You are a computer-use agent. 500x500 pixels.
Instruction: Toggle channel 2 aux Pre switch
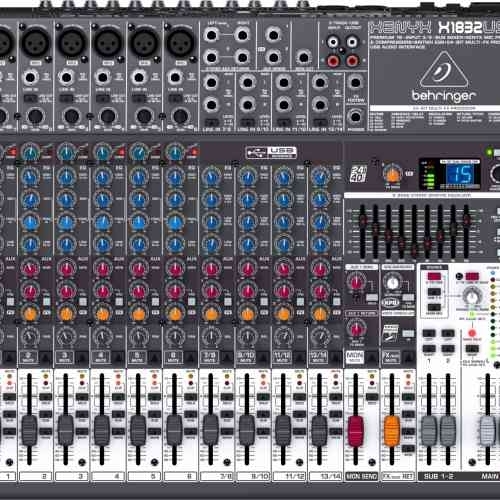(47, 302)
